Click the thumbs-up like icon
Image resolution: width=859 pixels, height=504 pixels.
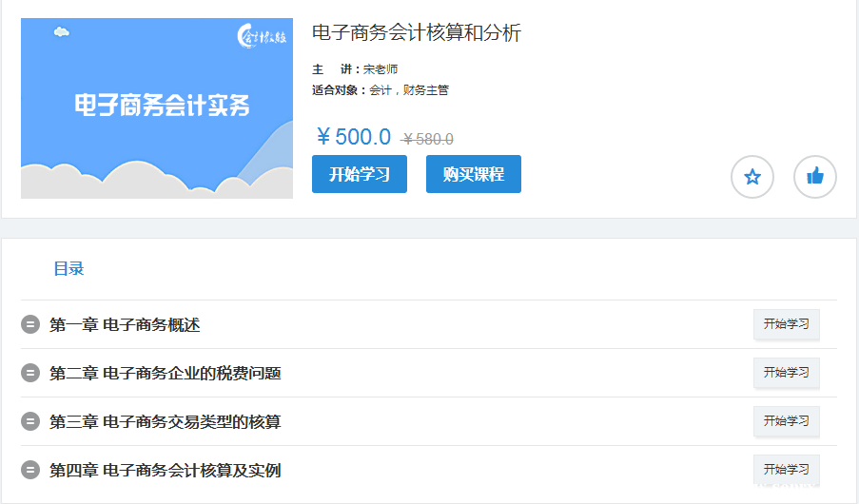click(x=814, y=177)
